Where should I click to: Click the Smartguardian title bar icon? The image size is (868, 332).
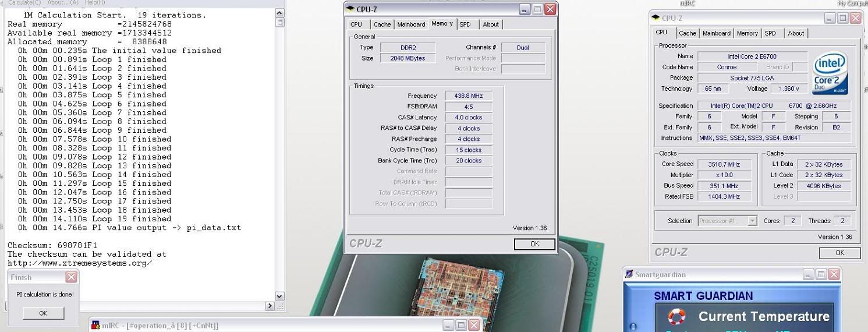[x=629, y=274]
